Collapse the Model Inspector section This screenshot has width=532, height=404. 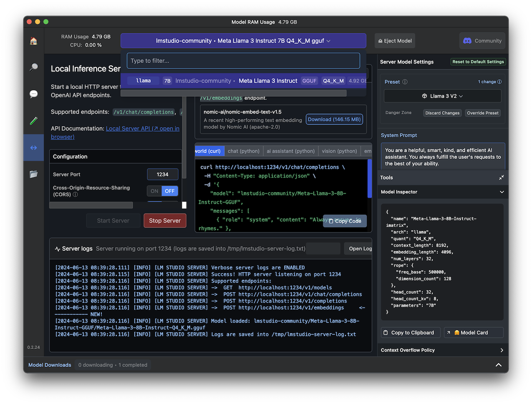coord(502,192)
